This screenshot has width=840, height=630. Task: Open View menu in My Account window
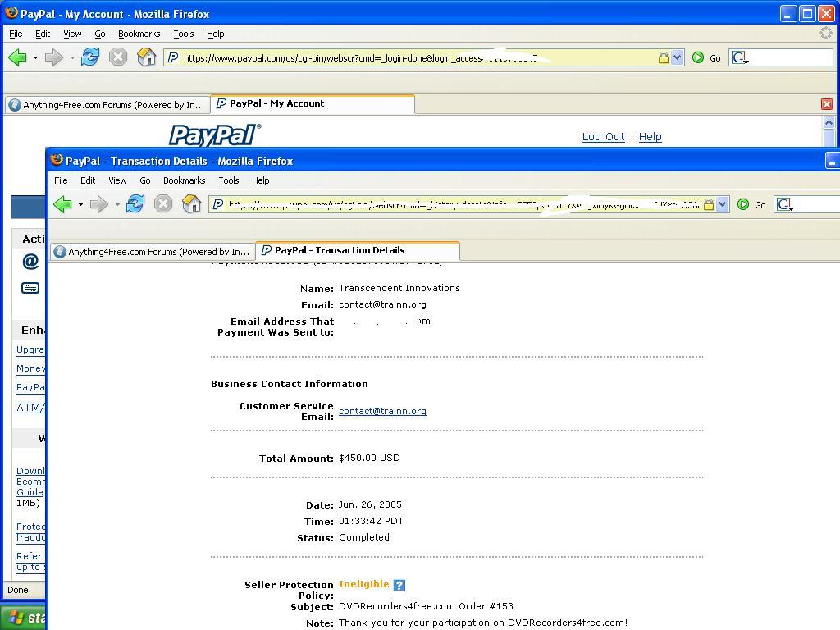click(72, 34)
